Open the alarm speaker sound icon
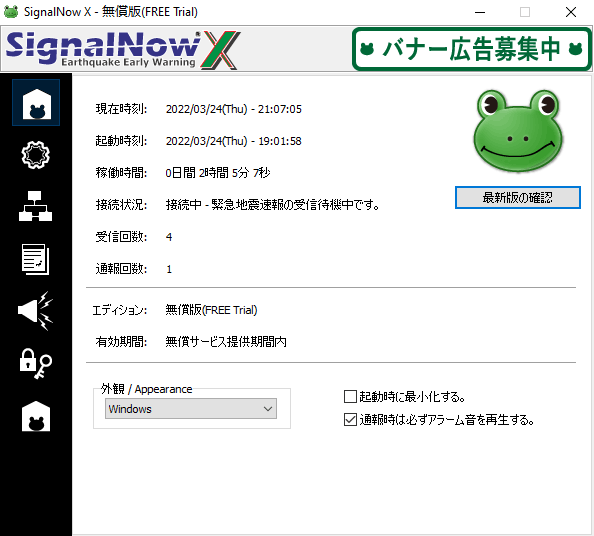 point(36,311)
